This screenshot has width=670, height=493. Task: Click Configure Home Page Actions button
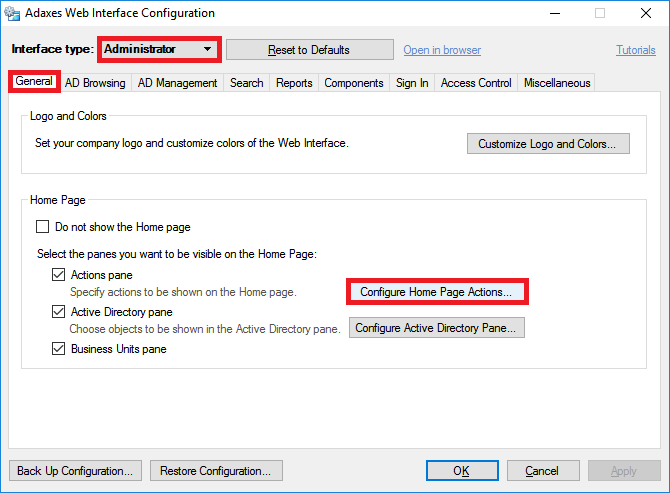pyautogui.click(x=437, y=292)
